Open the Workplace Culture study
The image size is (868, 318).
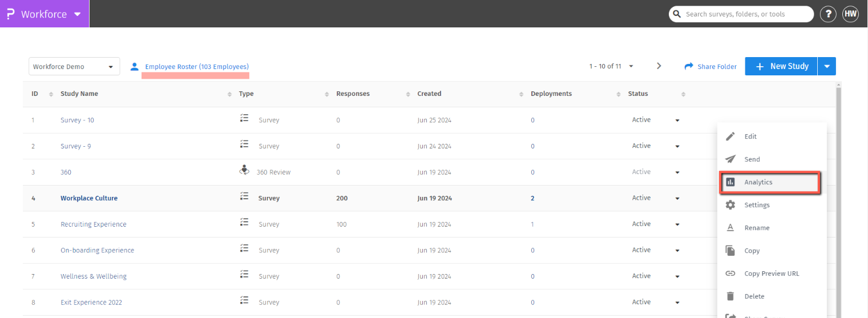[89, 198]
